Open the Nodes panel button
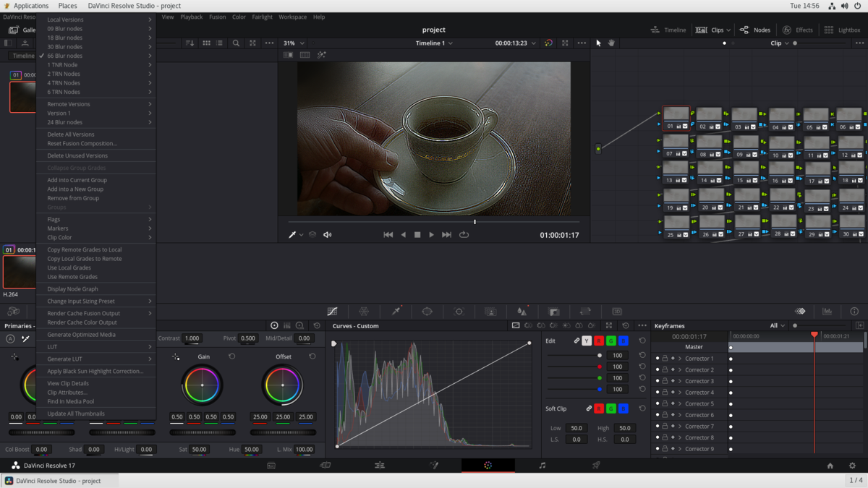This screenshot has height=488, width=868. click(755, 30)
